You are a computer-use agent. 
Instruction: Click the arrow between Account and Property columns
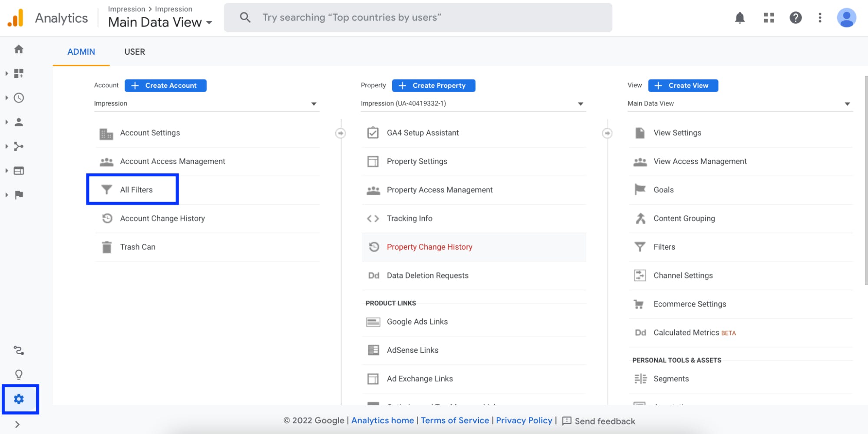[341, 133]
